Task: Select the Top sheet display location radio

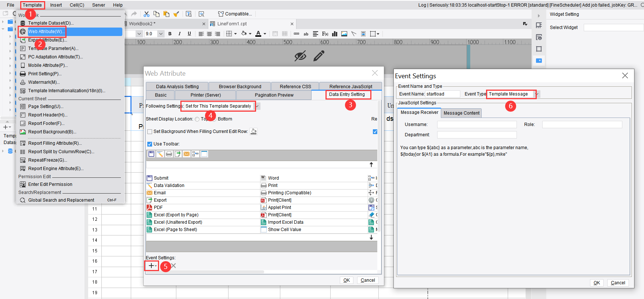Action: pyautogui.click(x=197, y=119)
